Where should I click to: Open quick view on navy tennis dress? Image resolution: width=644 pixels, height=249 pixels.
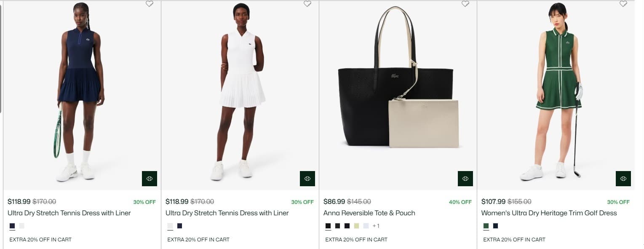(150, 179)
